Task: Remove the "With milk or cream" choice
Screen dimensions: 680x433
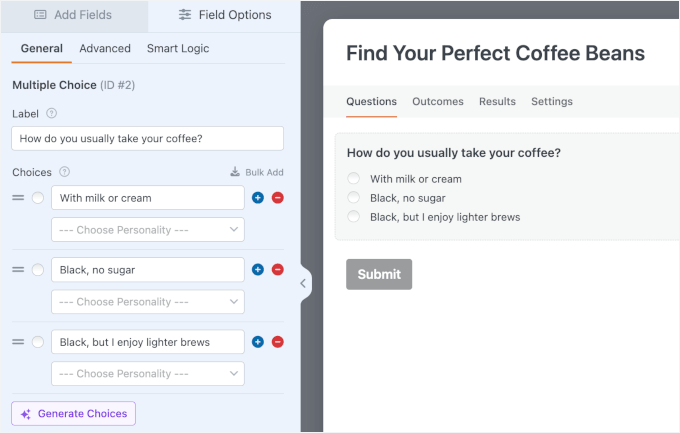Action: click(278, 198)
